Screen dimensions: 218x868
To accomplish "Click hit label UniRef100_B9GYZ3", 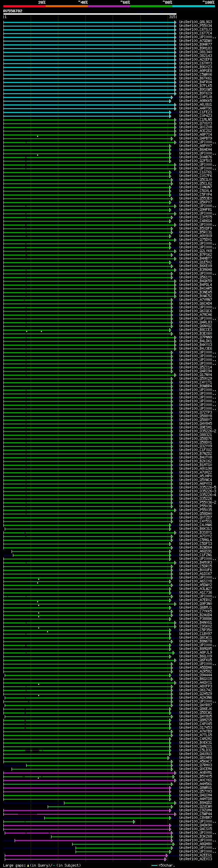I will [196, 67].
